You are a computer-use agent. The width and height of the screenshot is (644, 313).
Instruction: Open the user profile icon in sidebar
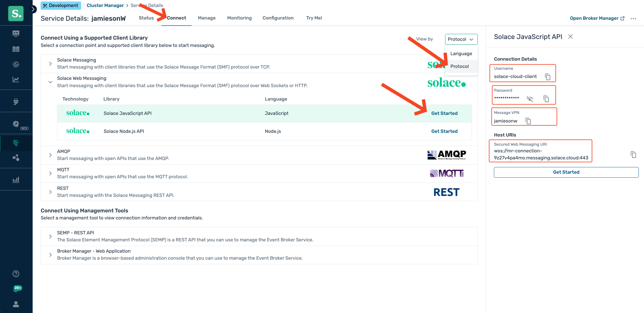pos(16,304)
